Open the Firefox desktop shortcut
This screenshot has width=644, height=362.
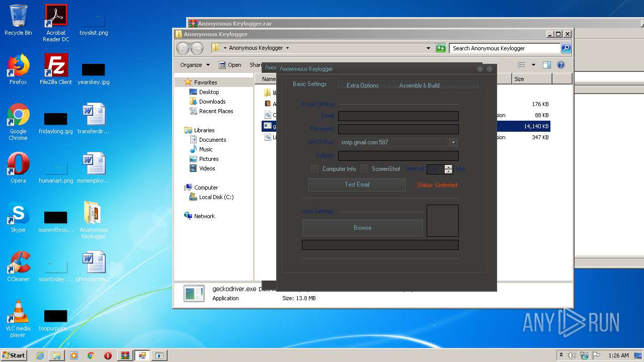18,69
